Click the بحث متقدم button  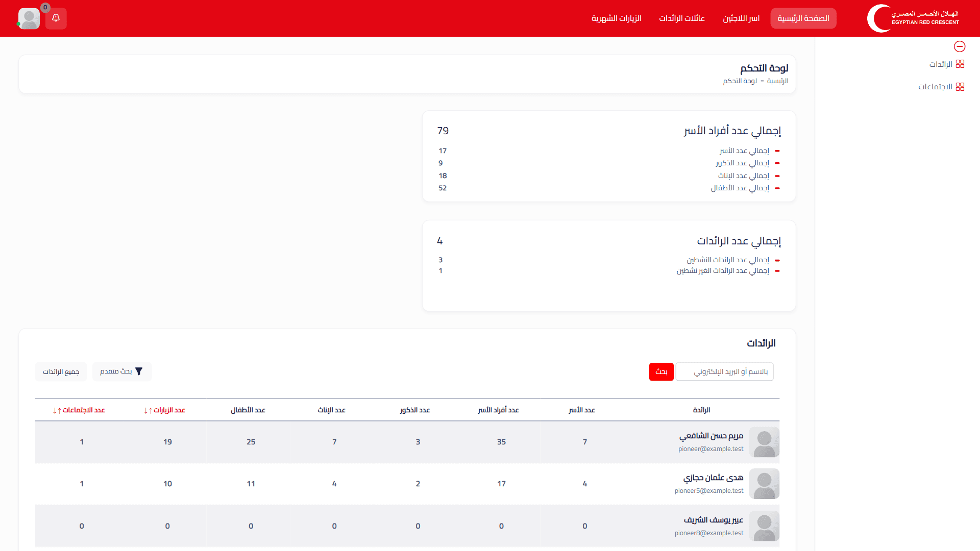(x=122, y=371)
